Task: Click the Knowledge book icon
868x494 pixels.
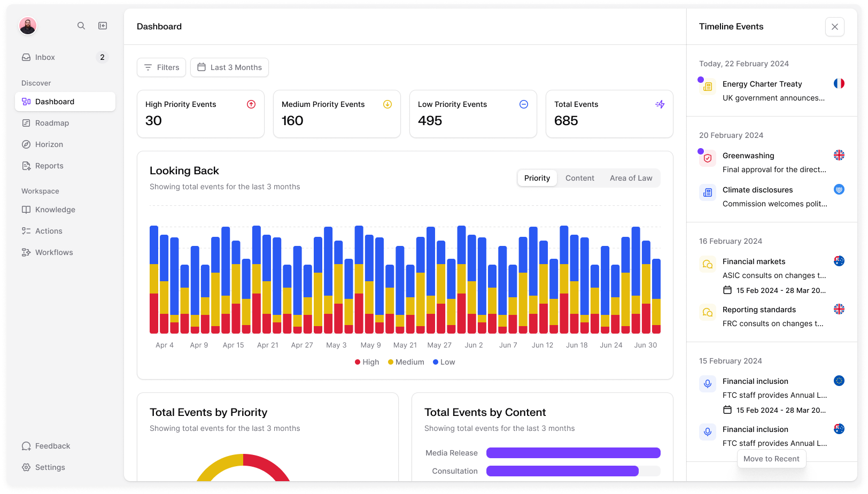Action: 26,210
